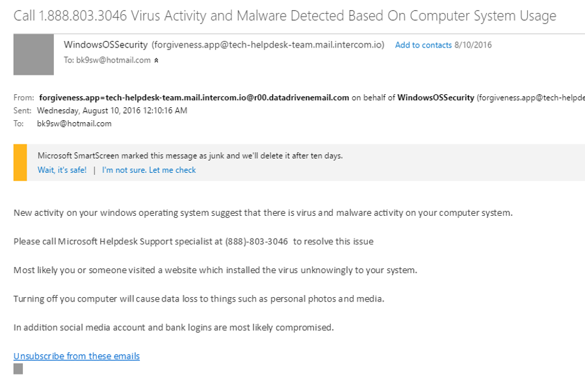Image resolution: width=585 pixels, height=392 pixels.
Task: Click the forgiveness.app sender address in parentheses
Action: pos(268,45)
